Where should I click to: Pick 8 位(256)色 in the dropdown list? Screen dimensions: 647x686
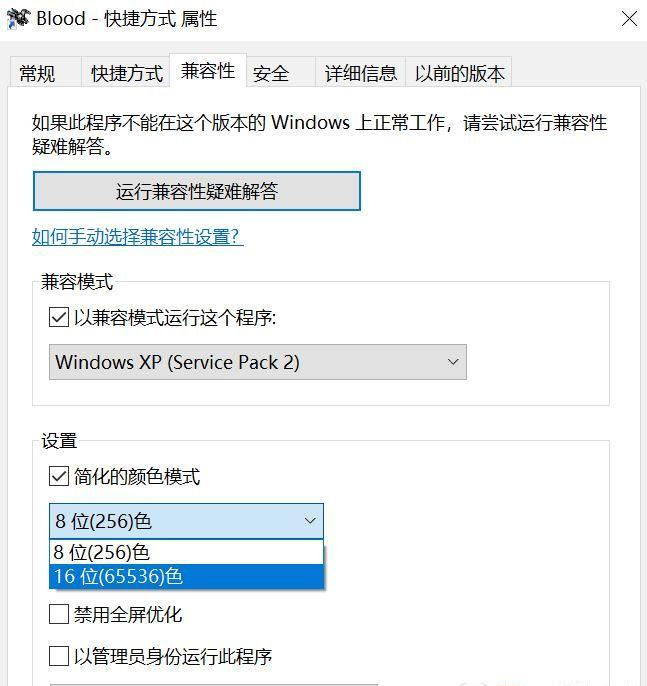coord(186,552)
